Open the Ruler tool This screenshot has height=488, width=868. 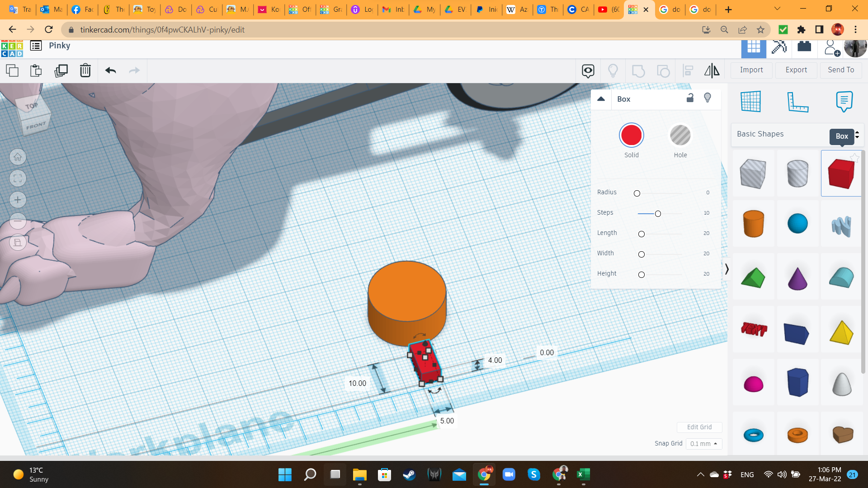(797, 101)
